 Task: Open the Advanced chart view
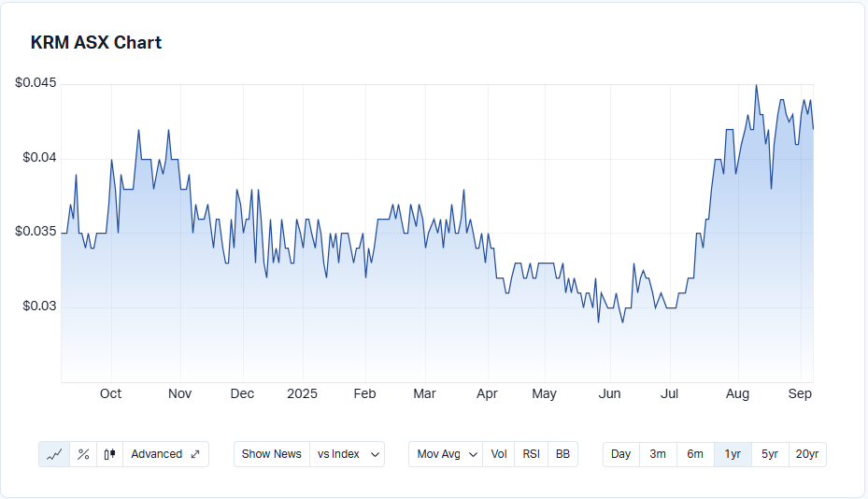click(x=165, y=454)
